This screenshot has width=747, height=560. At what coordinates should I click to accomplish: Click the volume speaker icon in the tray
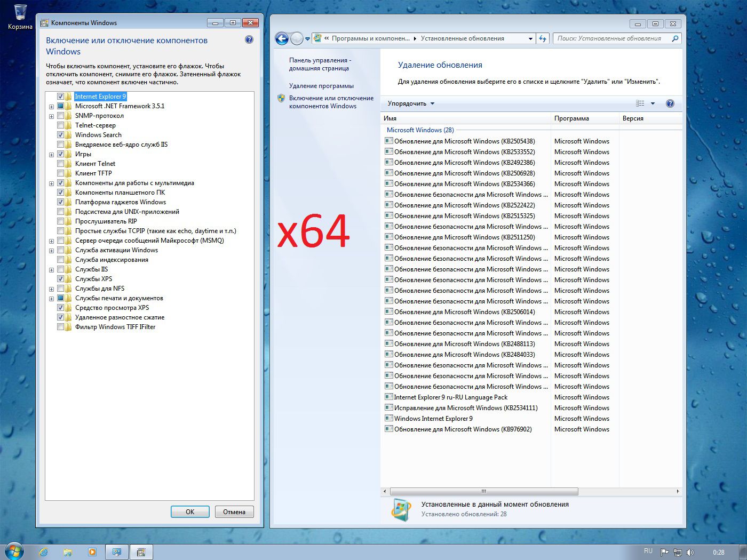[x=690, y=552]
